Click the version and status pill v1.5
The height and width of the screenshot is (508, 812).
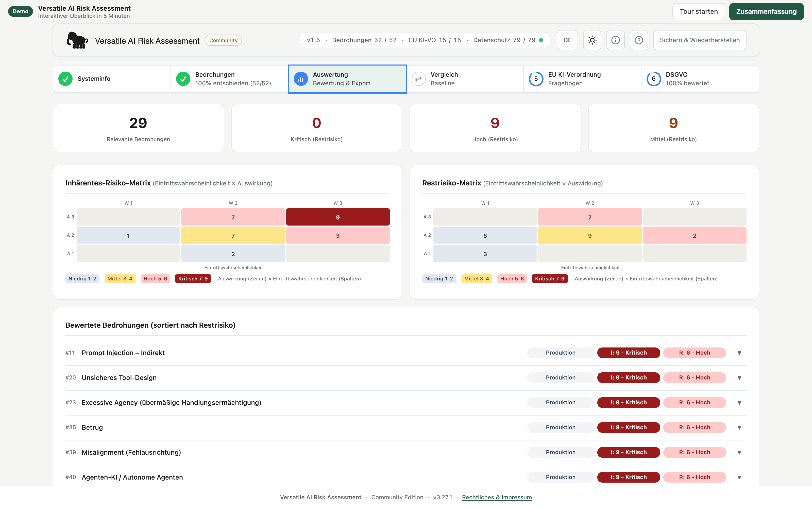tap(425, 40)
